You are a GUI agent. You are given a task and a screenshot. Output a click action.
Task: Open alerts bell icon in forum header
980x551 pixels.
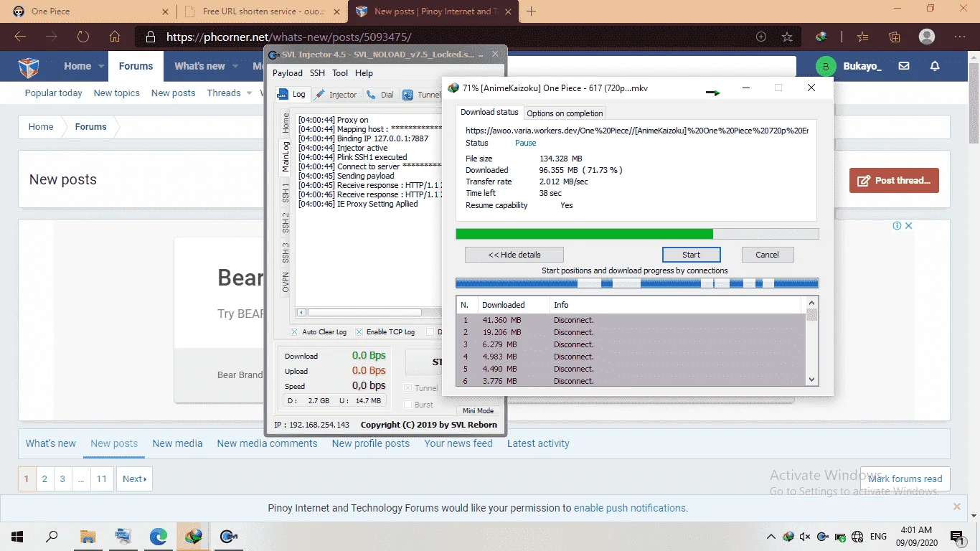(x=935, y=66)
